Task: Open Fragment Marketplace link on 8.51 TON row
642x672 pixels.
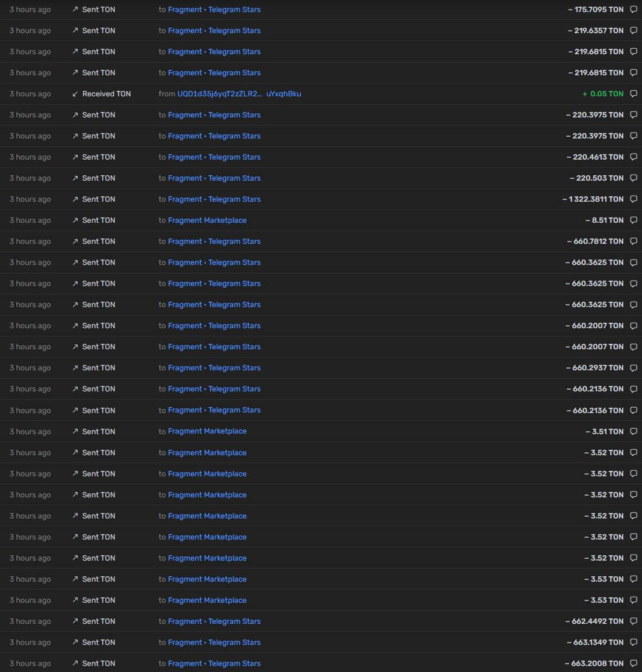Action: point(208,220)
